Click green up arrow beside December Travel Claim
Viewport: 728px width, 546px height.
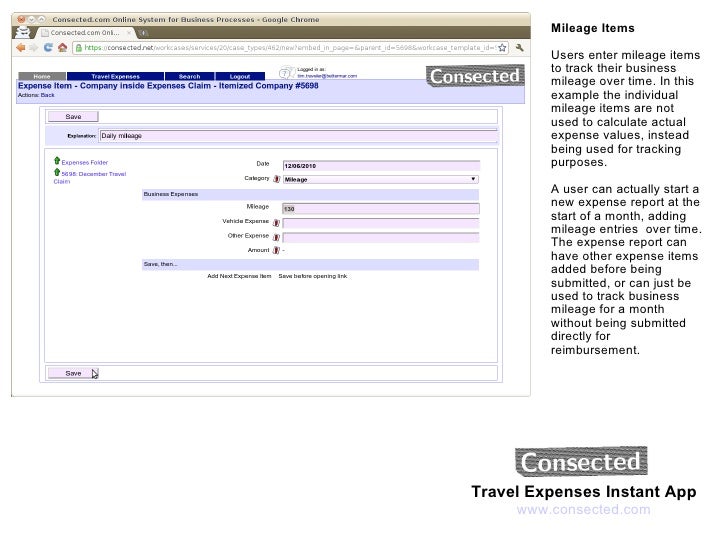pos(57,172)
